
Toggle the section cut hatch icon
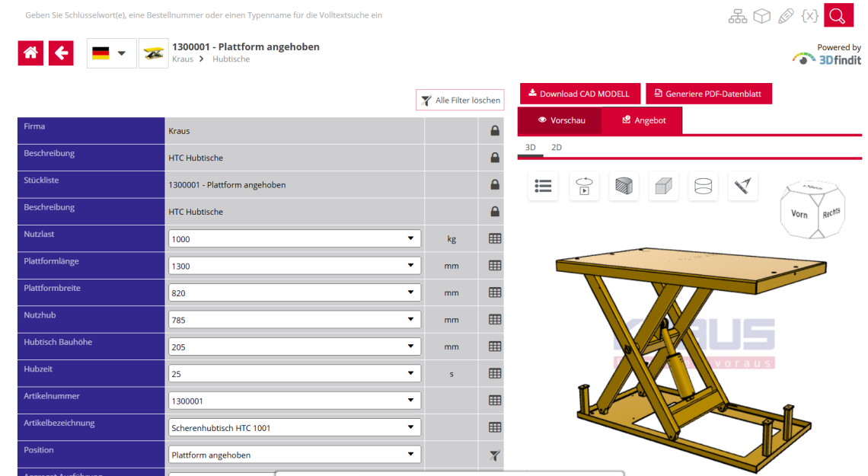click(624, 186)
